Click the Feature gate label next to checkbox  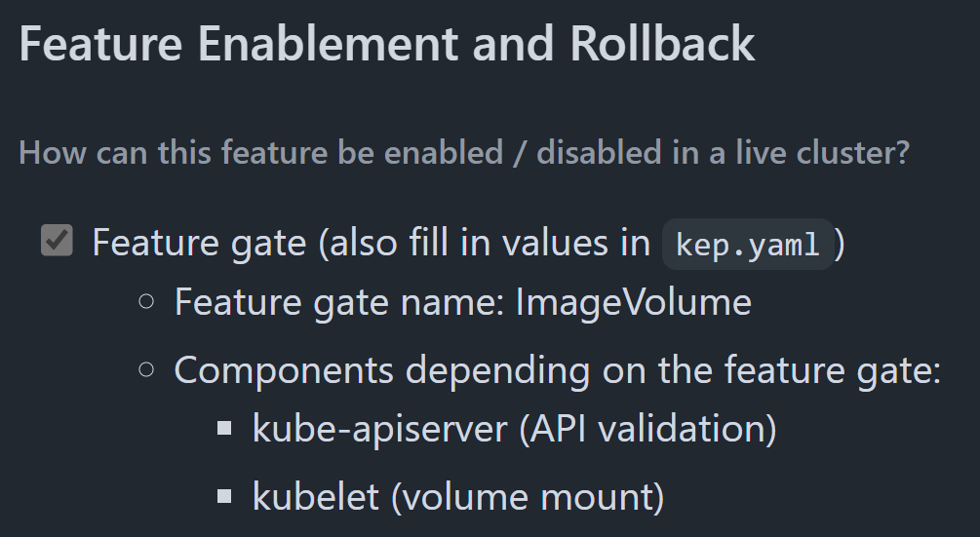coord(199,243)
